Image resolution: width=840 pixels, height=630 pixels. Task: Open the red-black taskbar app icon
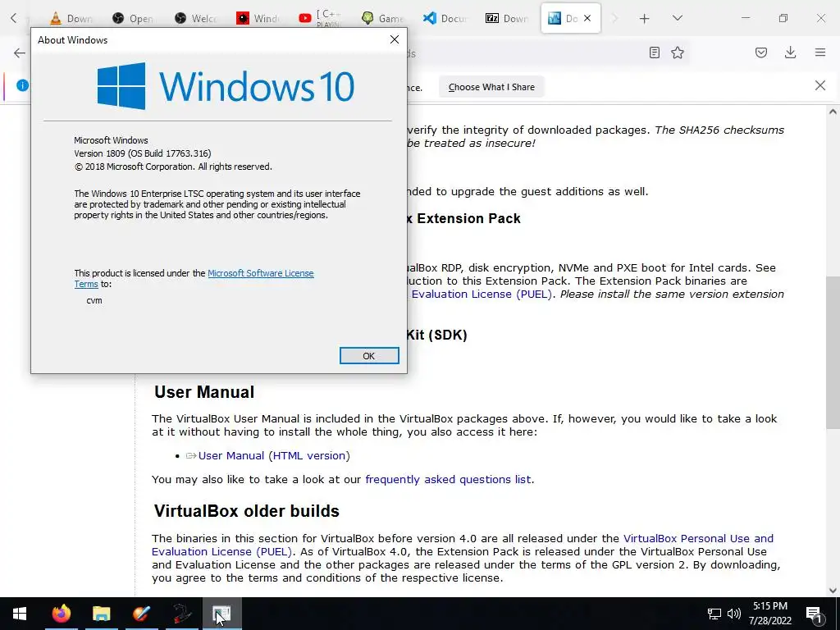(x=181, y=614)
